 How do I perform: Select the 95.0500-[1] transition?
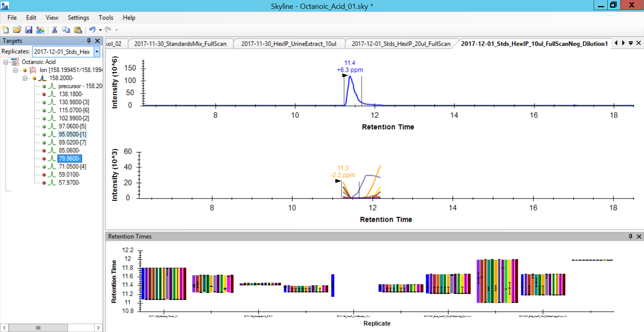[72, 134]
